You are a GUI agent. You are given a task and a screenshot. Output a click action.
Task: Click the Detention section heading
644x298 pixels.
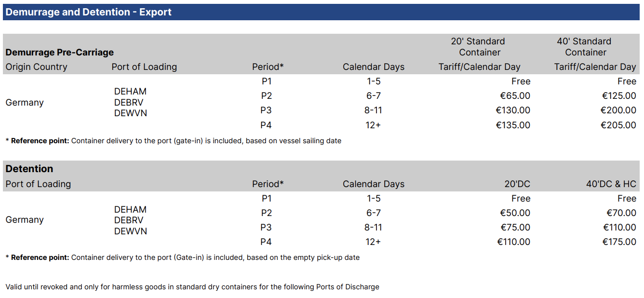pyautogui.click(x=29, y=169)
